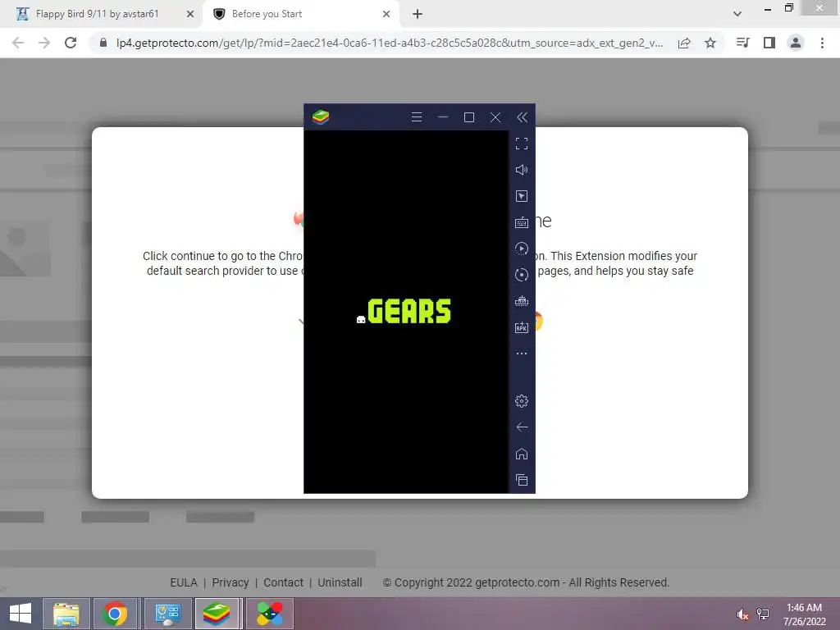
Task: Open the BlueStacks hamburger menu
Action: pos(416,117)
